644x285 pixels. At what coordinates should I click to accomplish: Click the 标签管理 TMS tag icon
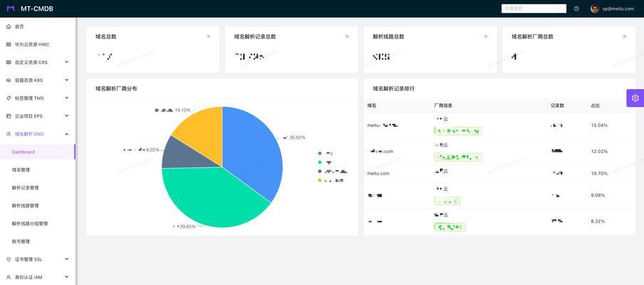click(x=9, y=98)
